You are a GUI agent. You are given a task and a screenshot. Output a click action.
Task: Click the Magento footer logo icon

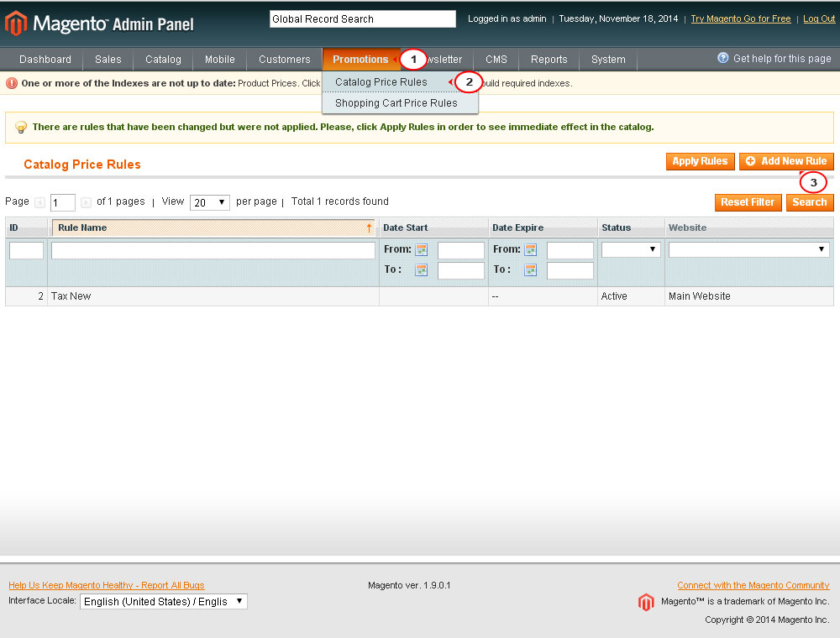pos(646,602)
